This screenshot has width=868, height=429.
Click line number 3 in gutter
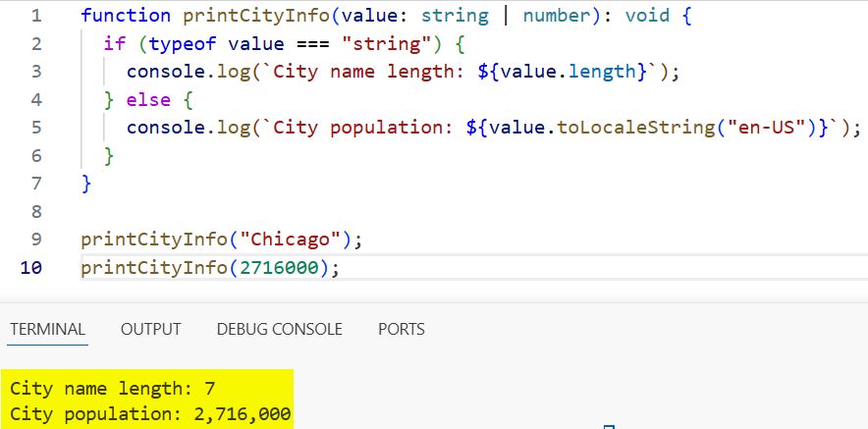pos(36,72)
